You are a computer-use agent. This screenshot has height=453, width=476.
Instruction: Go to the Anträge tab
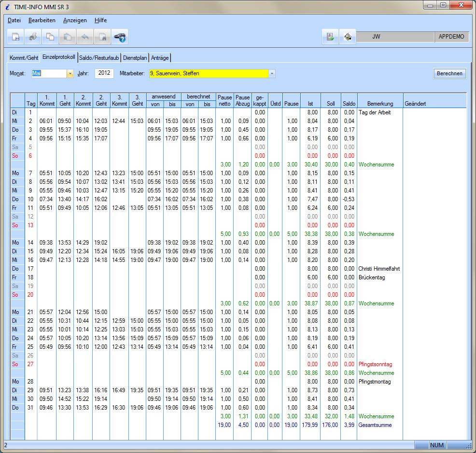click(160, 57)
